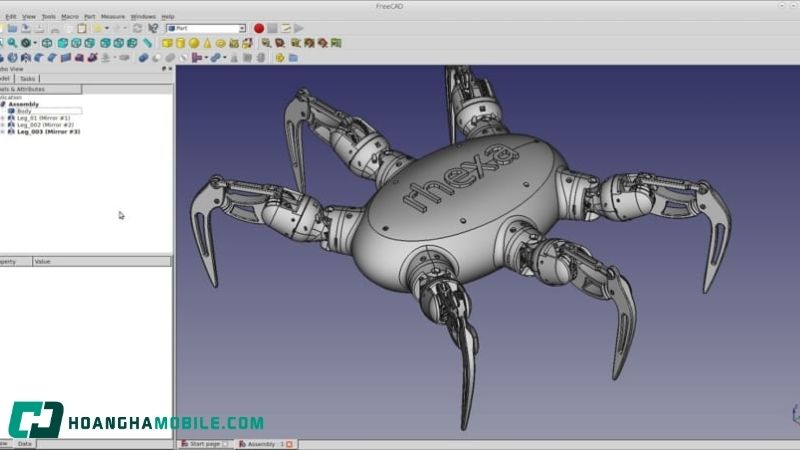Viewport: 800px width, 450px height.
Task: Open the Macro menu
Action: tap(70, 16)
